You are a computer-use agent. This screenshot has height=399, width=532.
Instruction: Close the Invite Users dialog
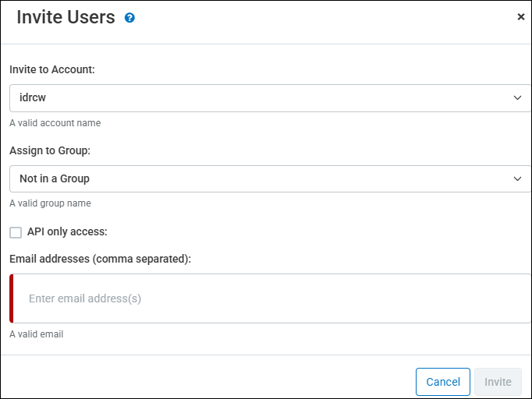click(x=520, y=16)
